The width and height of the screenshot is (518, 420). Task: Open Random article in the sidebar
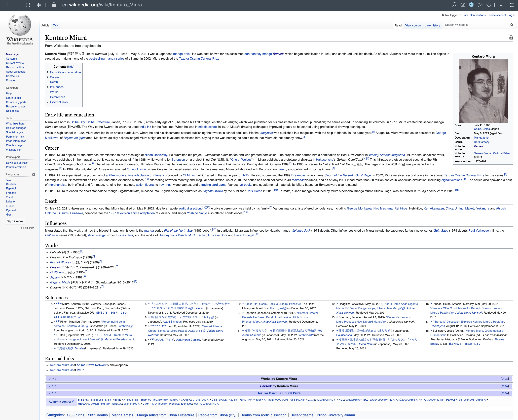tap(15, 67)
